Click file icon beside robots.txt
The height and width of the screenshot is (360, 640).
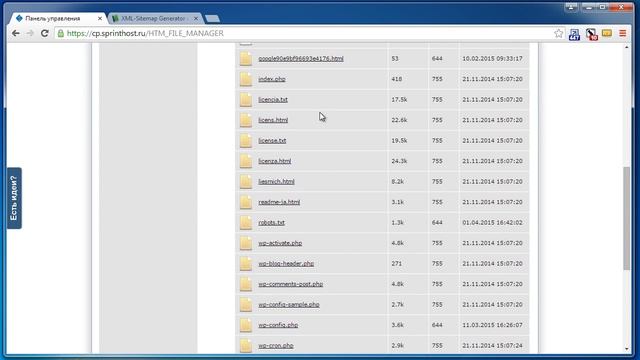pyautogui.click(x=246, y=222)
